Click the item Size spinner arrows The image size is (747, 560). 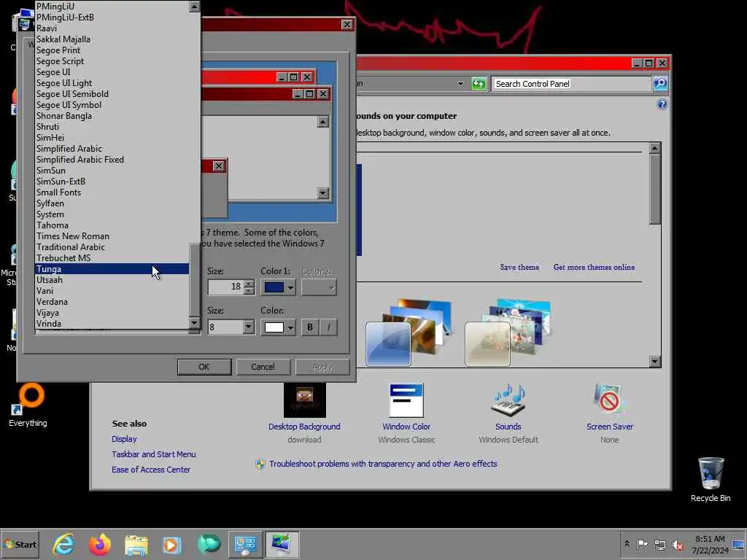(x=249, y=287)
